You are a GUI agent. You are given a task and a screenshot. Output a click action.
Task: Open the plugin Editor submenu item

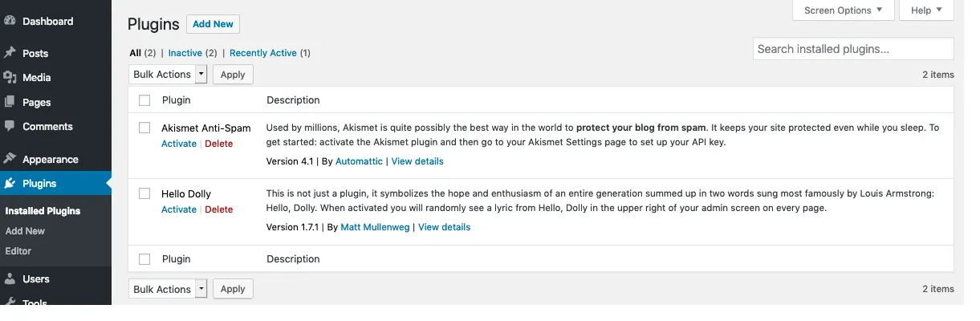pyautogui.click(x=18, y=251)
